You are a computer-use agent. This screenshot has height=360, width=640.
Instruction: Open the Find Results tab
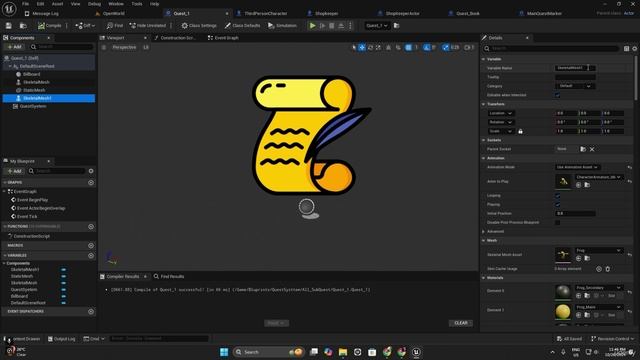tap(169, 277)
